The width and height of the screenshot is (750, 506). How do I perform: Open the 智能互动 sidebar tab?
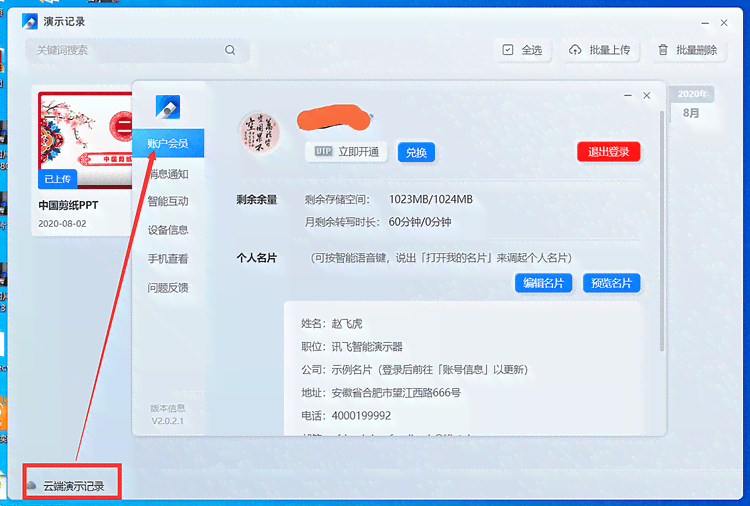point(168,201)
